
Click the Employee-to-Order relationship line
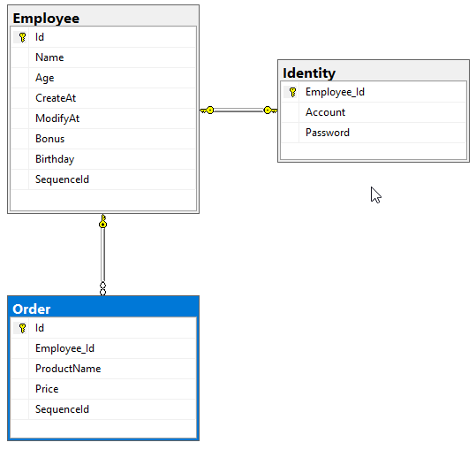coord(103,255)
